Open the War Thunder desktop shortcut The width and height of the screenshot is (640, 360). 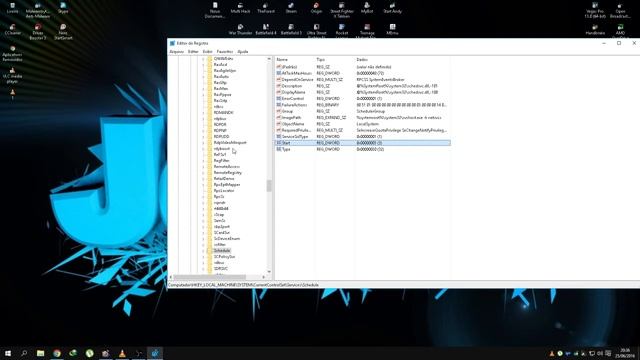pyautogui.click(x=240, y=29)
